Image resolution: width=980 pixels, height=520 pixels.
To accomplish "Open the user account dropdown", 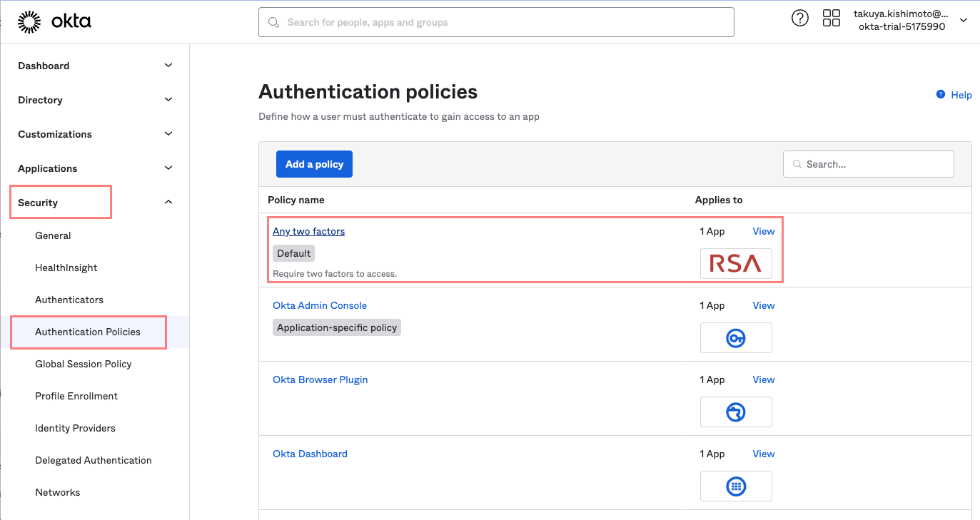I will pos(963,21).
